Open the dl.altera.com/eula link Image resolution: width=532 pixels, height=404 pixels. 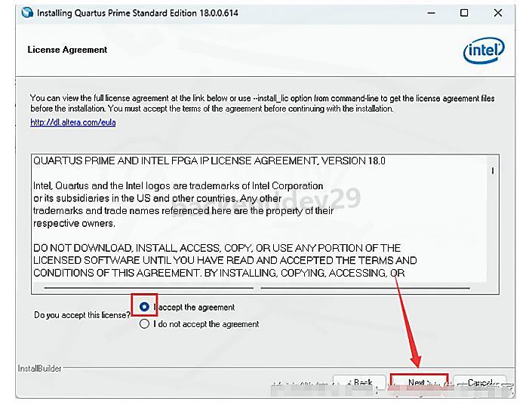[72, 122]
